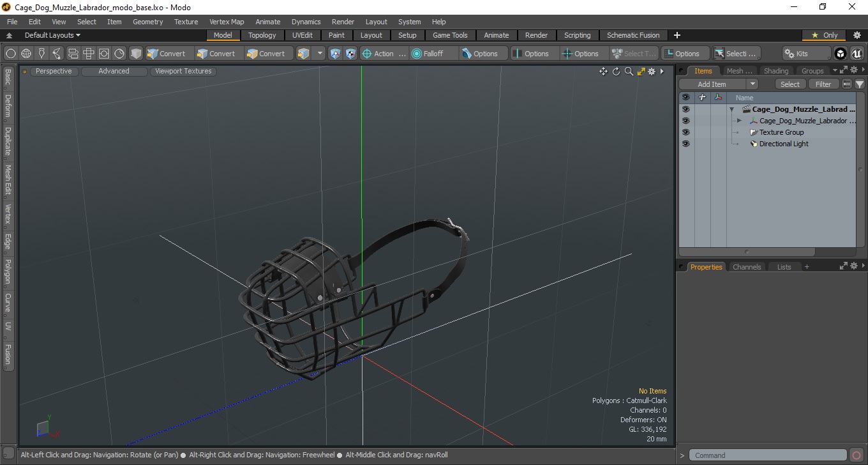The width and height of the screenshot is (868, 465).
Task: Click the record circle icon beside Command field
Action: coord(857,455)
